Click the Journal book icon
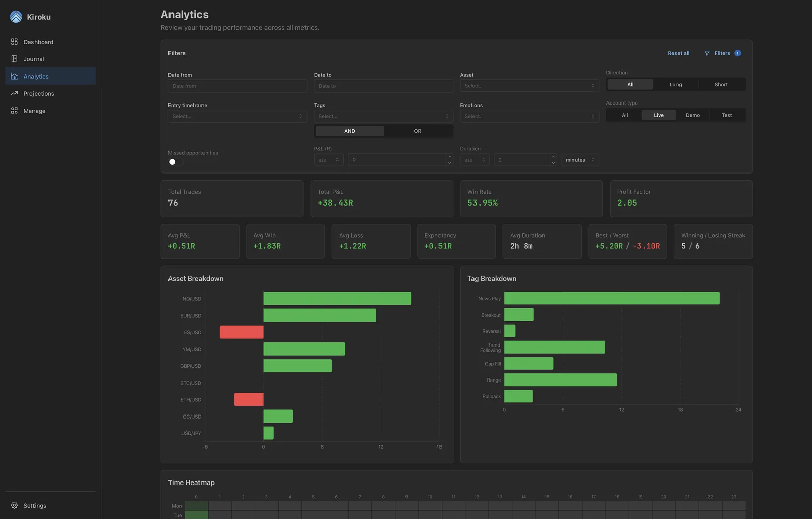812x519 pixels. point(14,59)
